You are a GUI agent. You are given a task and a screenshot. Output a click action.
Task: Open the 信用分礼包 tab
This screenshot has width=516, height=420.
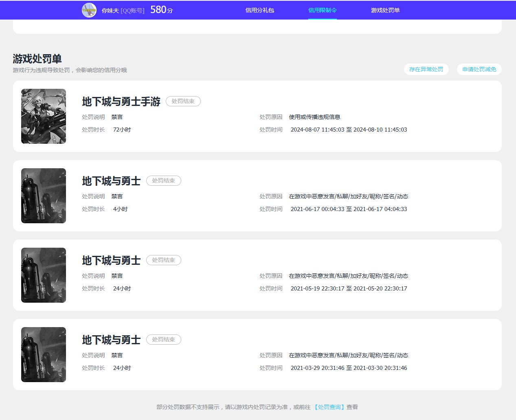pyautogui.click(x=259, y=10)
